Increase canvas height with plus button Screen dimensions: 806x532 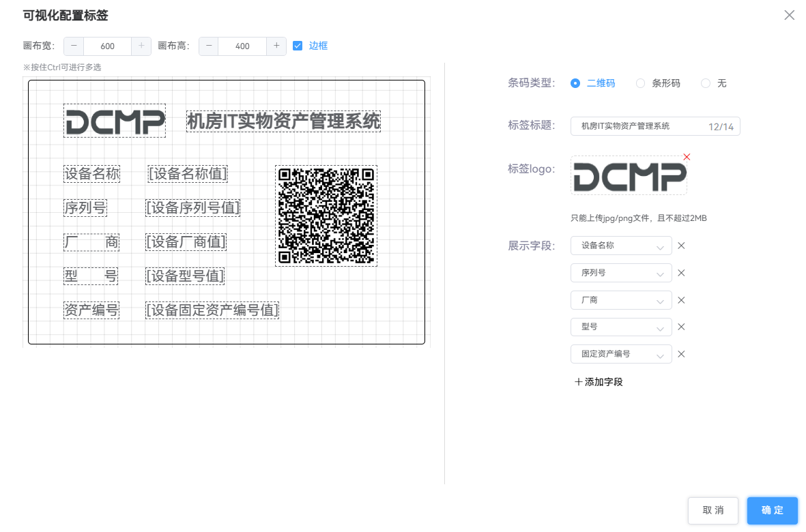pos(276,46)
